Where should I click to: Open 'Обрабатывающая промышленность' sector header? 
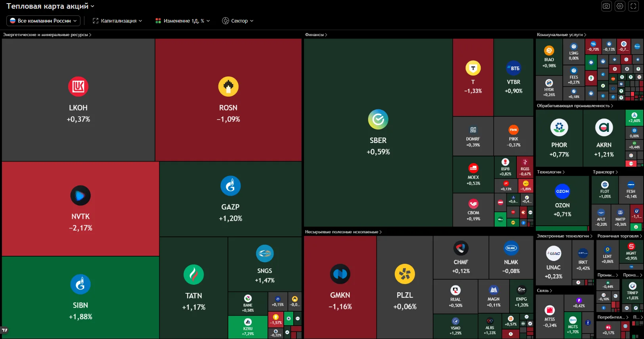click(x=575, y=106)
